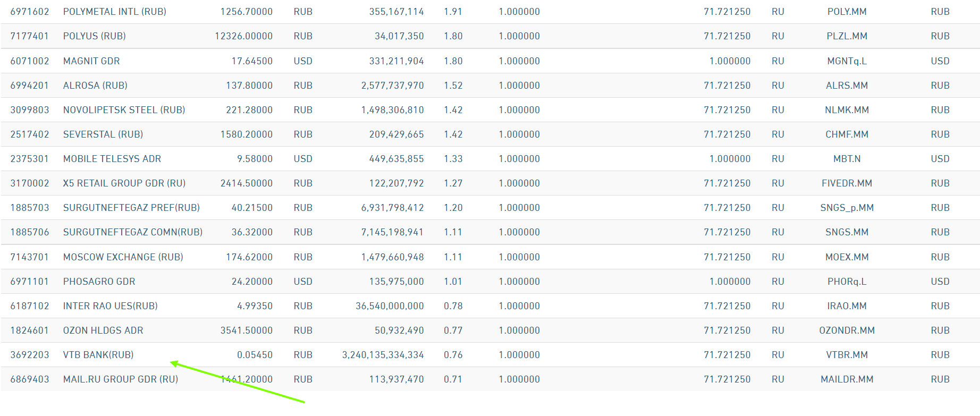The height and width of the screenshot is (416, 980).
Task: Select the identifier 7143701
Action: point(30,257)
